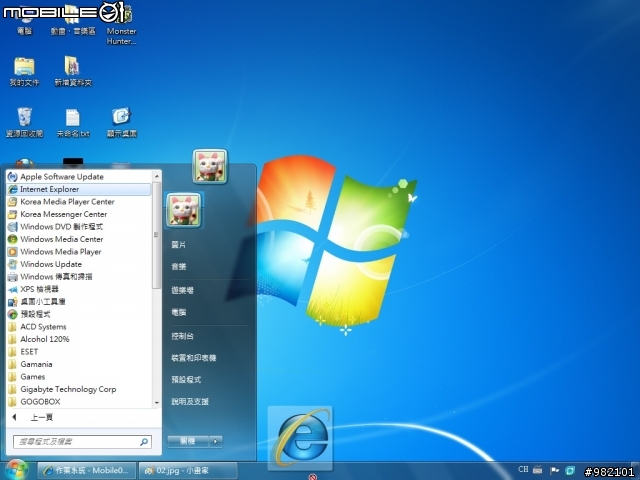Open 預設程式 in Start menu right pane
Image resolution: width=640 pixels, height=480 pixels.
point(186,380)
